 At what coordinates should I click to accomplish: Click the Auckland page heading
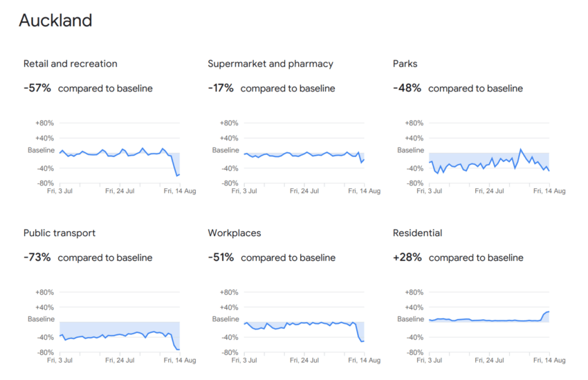pyautogui.click(x=55, y=21)
